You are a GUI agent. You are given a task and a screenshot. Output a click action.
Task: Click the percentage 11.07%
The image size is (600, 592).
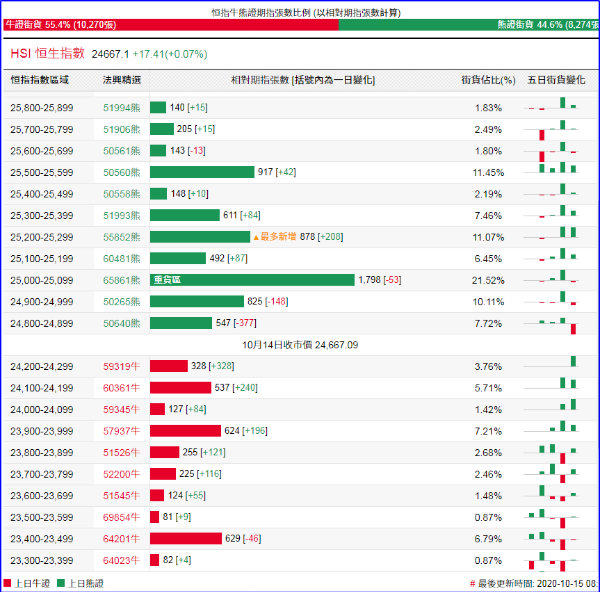pos(488,237)
